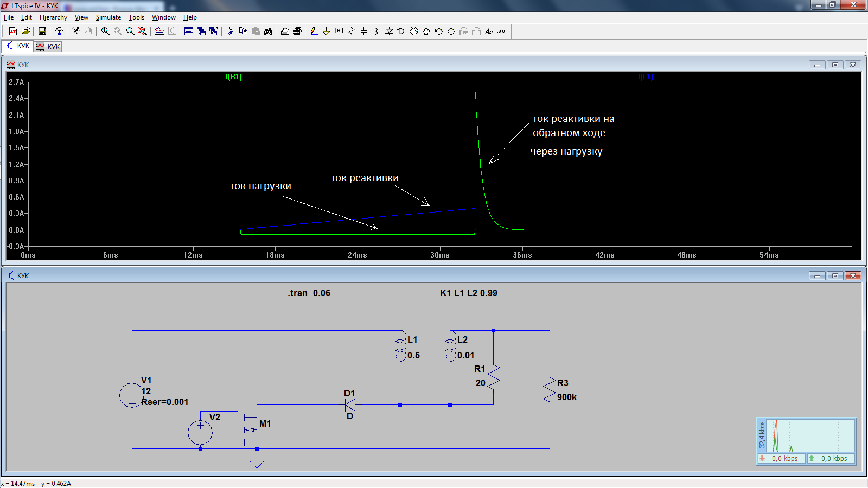Viewport: 868px width, 488px height.
Task: Click the Save diskette icon
Action: click(42, 31)
